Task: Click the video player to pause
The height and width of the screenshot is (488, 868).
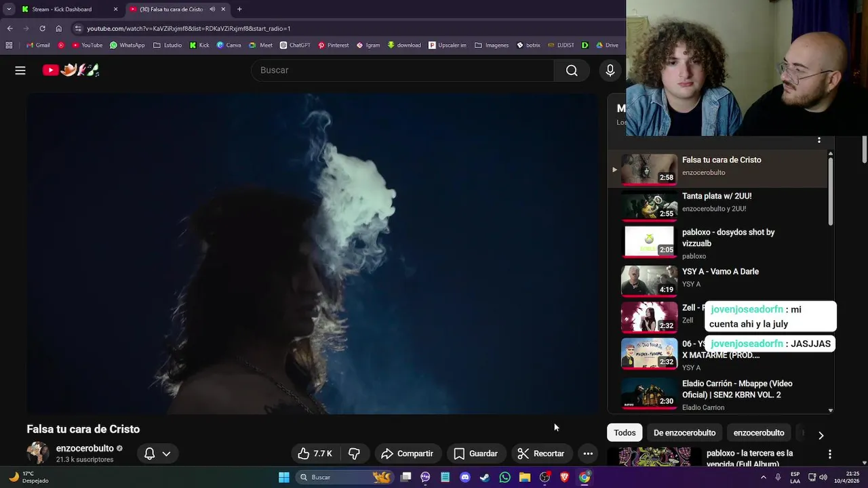Action: point(313,253)
